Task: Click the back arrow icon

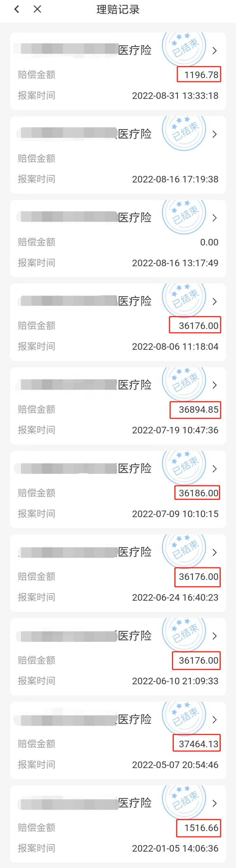Action: [16, 10]
